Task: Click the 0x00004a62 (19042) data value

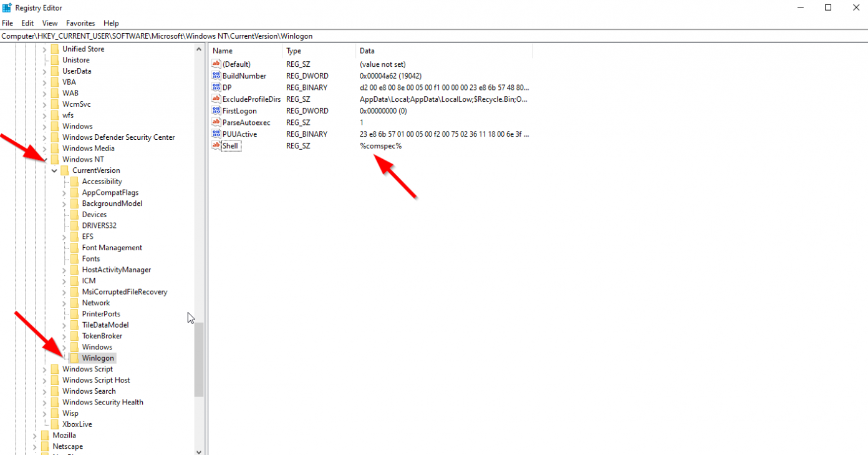Action: [x=391, y=76]
